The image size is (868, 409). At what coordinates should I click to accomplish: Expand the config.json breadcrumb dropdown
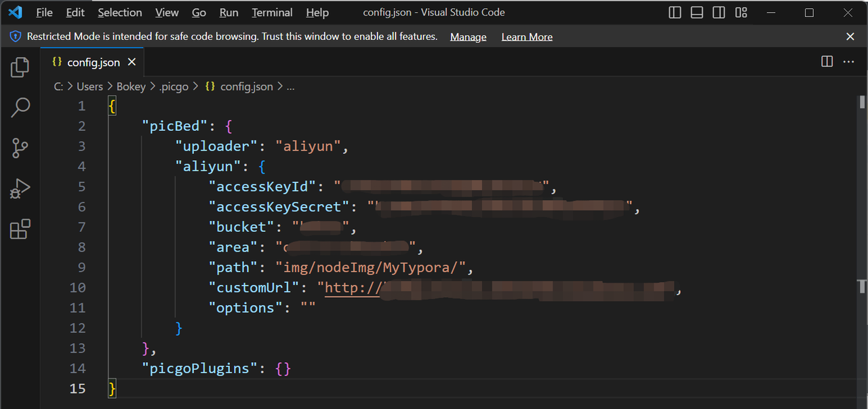(x=246, y=87)
